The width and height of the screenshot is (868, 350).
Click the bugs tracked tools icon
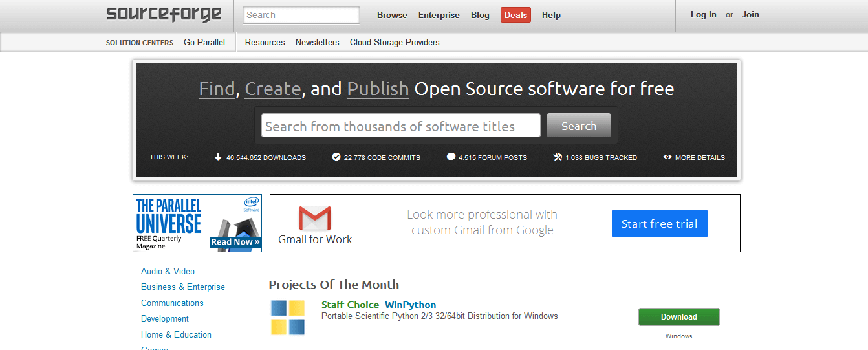tap(558, 157)
